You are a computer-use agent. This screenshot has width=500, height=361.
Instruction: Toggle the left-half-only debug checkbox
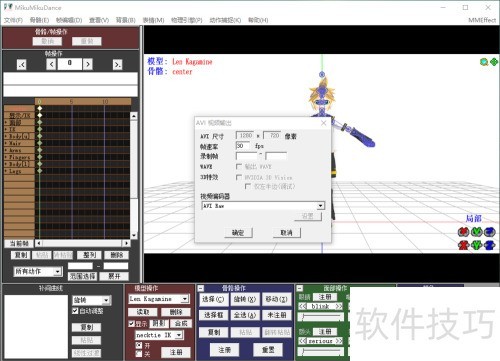tap(248, 186)
